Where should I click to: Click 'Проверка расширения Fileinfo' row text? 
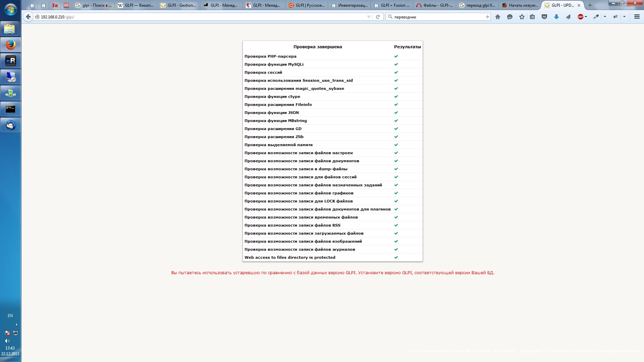(x=278, y=105)
